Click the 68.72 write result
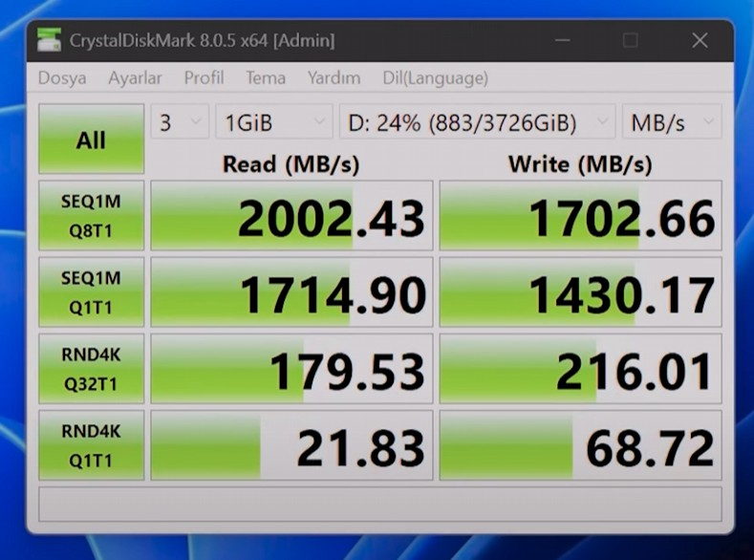754x560 pixels. [581, 445]
